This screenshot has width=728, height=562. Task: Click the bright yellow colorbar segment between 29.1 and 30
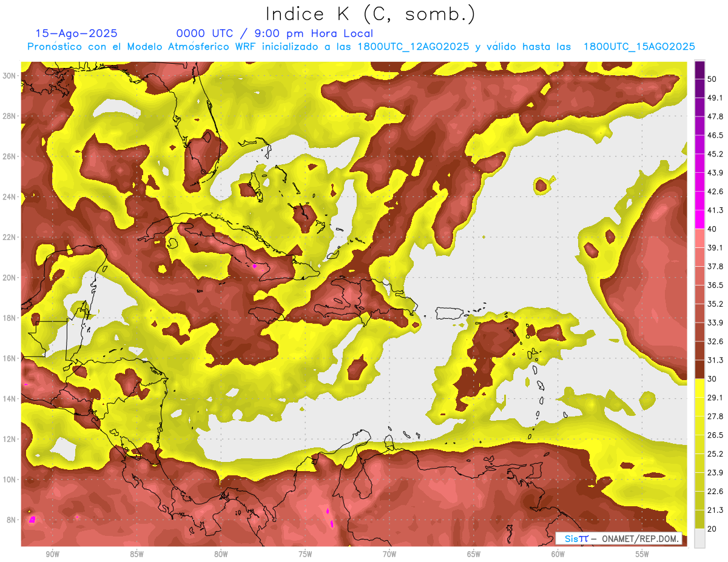tap(699, 388)
